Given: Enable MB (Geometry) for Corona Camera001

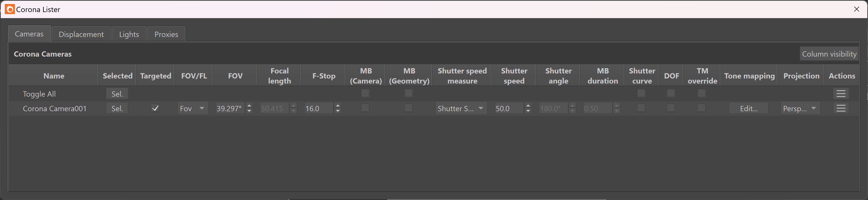Looking at the screenshot, I should [x=408, y=108].
